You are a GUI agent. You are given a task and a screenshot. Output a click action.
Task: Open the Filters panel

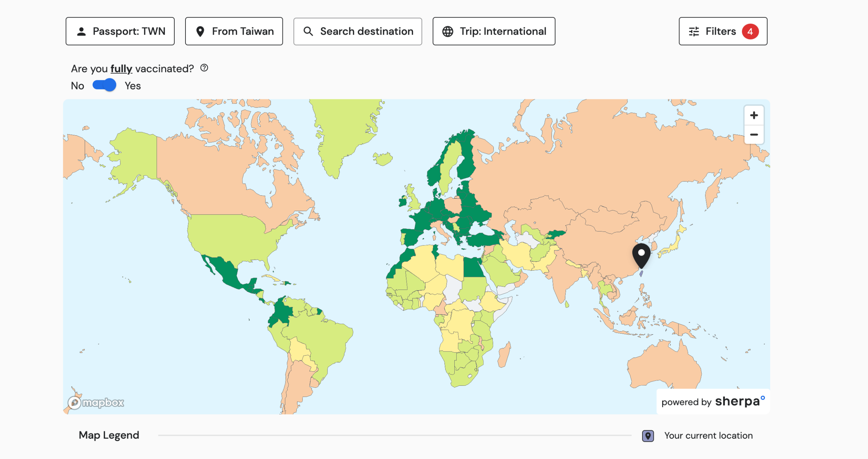[x=723, y=31]
